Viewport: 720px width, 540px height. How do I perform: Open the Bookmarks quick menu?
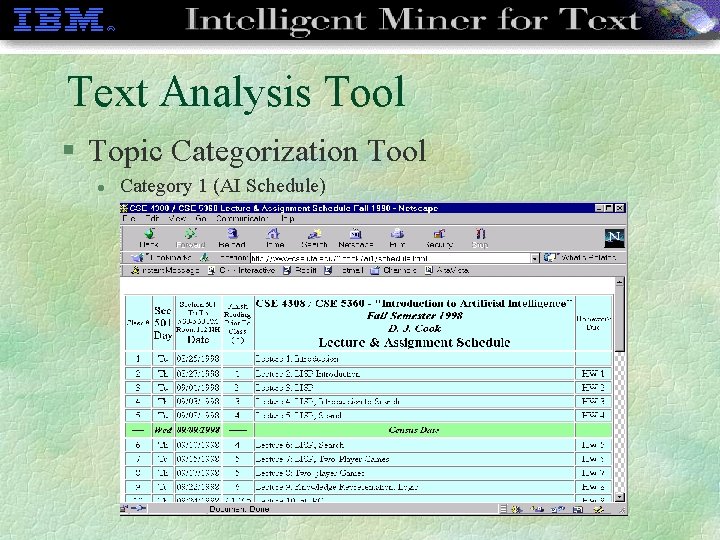[162, 258]
